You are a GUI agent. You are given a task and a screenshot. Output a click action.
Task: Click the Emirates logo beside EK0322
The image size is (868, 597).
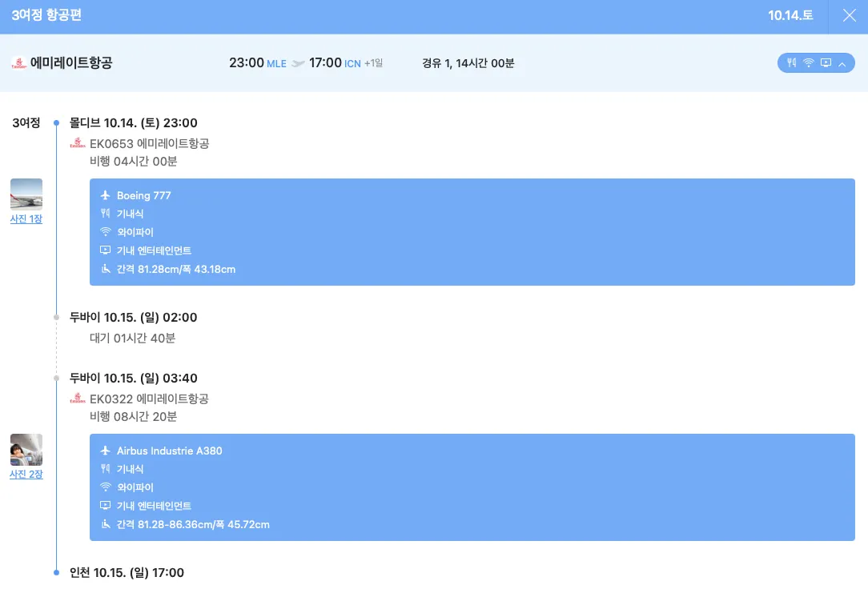(78, 399)
